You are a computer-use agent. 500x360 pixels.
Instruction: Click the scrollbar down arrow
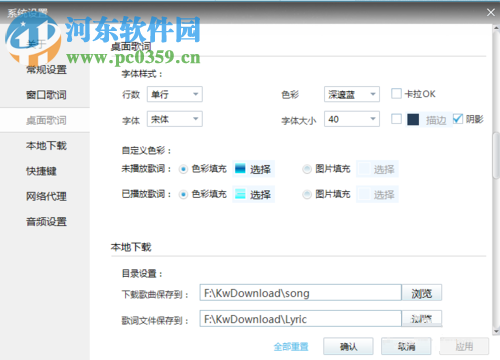496,331
